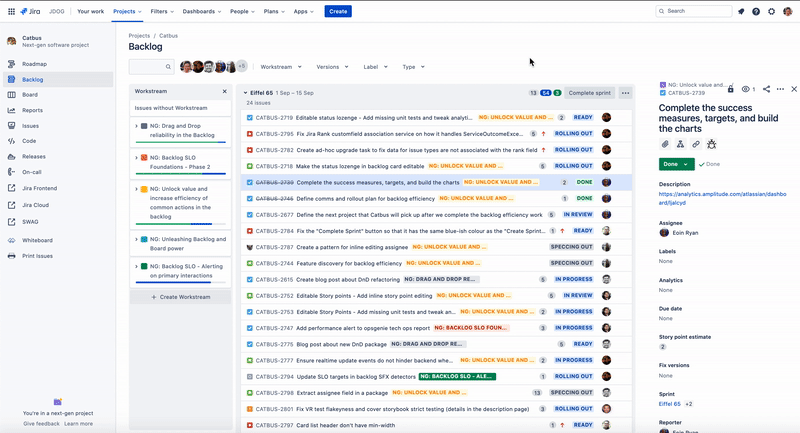
Task: Open the Label filter dropdown
Action: 376,67
